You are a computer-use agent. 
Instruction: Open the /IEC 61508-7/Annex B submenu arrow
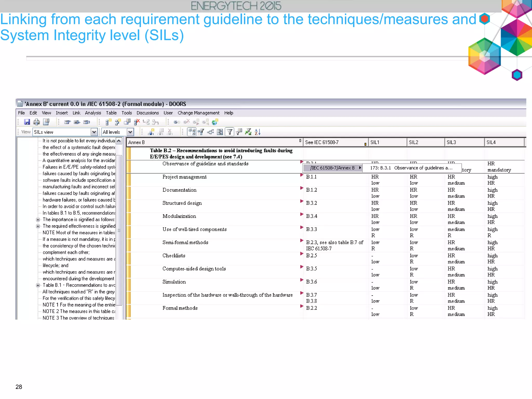(x=360, y=168)
